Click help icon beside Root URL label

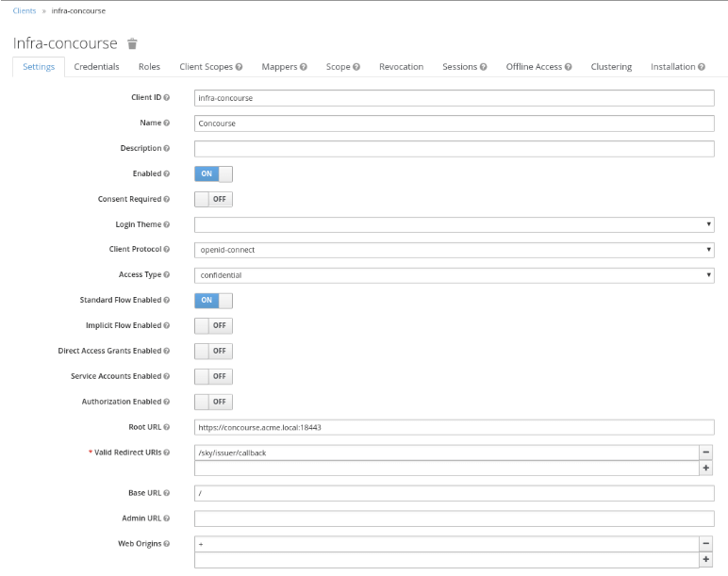[x=167, y=427]
